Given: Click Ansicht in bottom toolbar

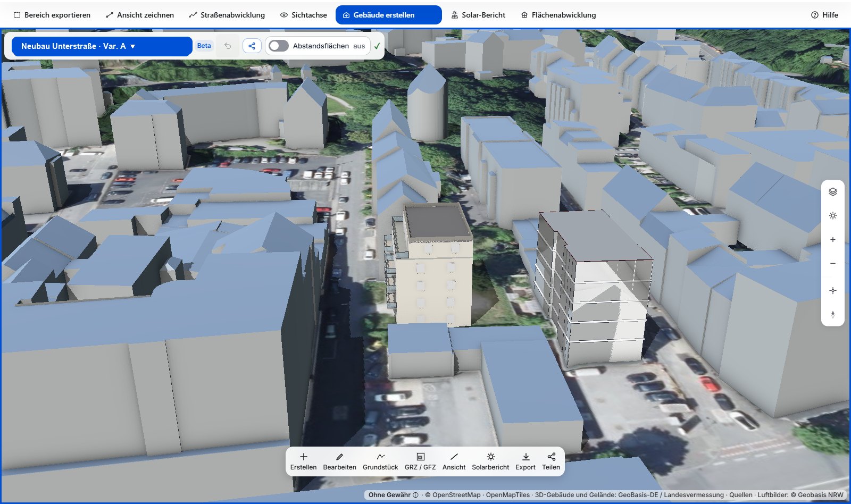Looking at the screenshot, I should tap(454, 461).
